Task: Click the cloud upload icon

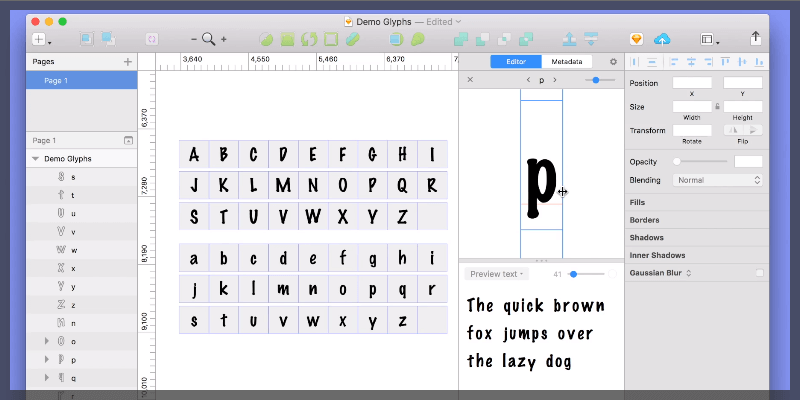Action: (x=662, y=39)
